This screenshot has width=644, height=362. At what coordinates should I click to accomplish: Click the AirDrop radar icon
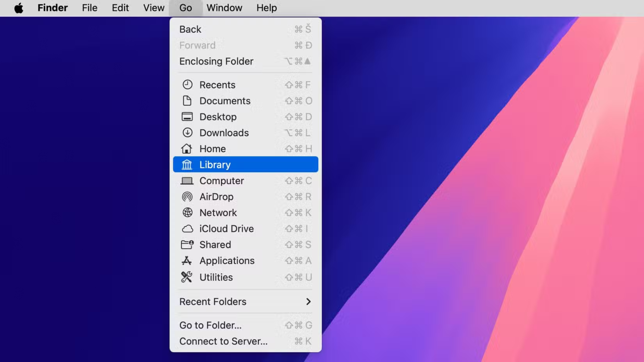[x=187, y=197]
